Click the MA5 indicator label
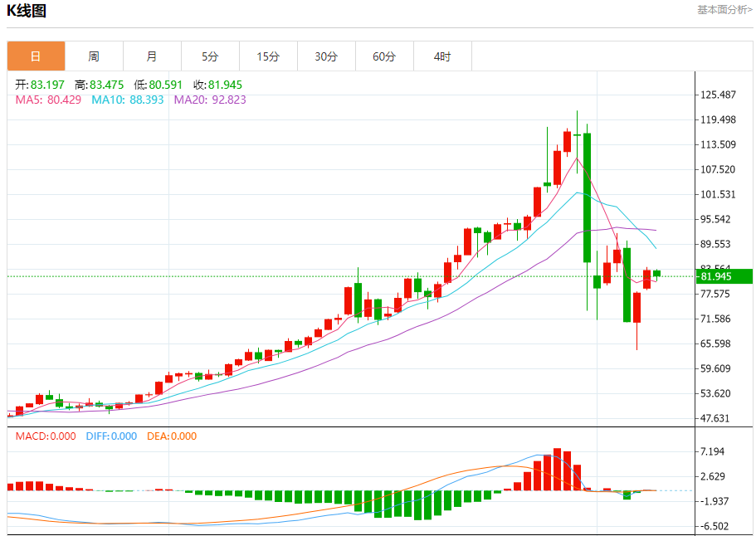This screenshot has height=536, width=756. click(x=48, y=100)
